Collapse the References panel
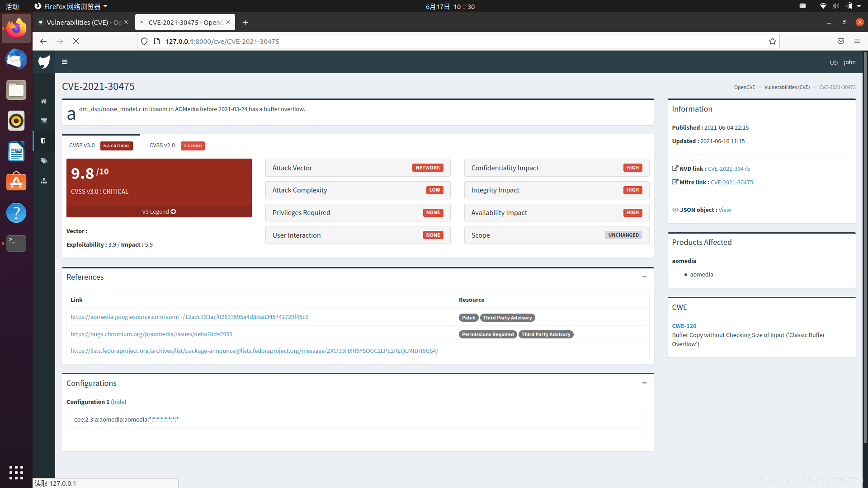 click(644, 277)
